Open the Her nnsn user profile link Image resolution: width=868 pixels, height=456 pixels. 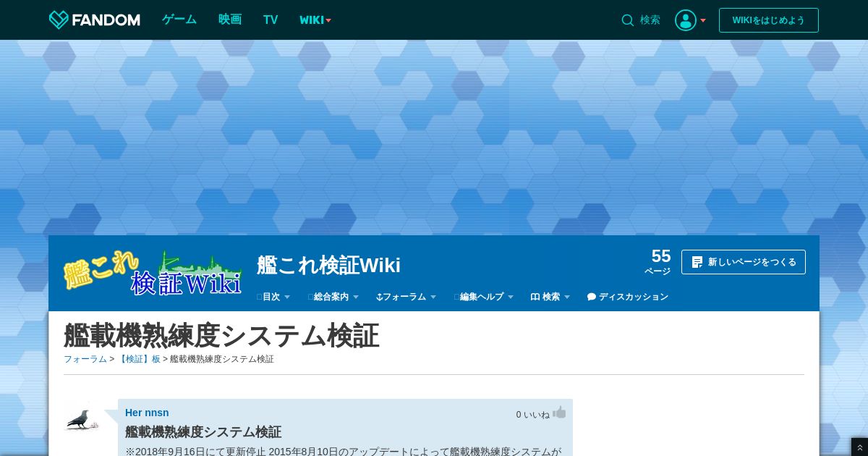click(x=147, y=413)
